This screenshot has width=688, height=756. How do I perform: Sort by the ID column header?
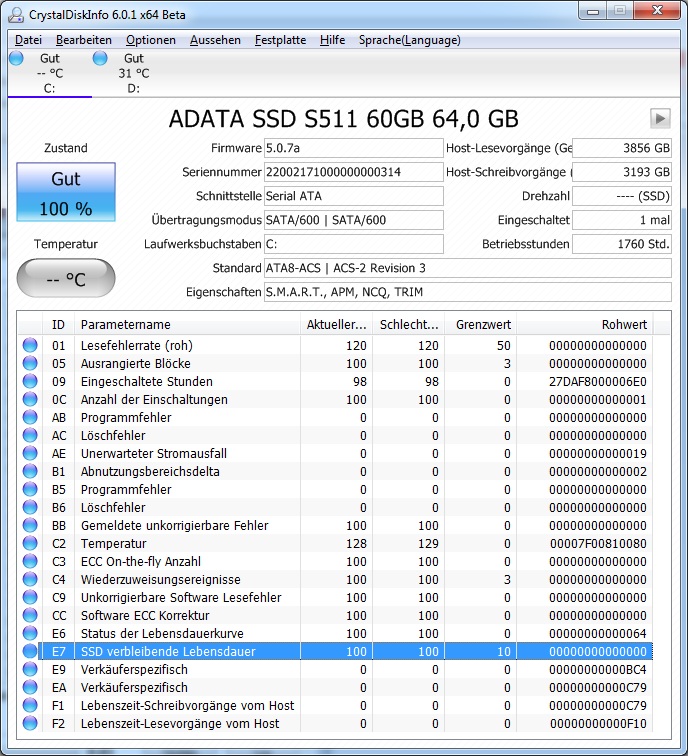58,324
